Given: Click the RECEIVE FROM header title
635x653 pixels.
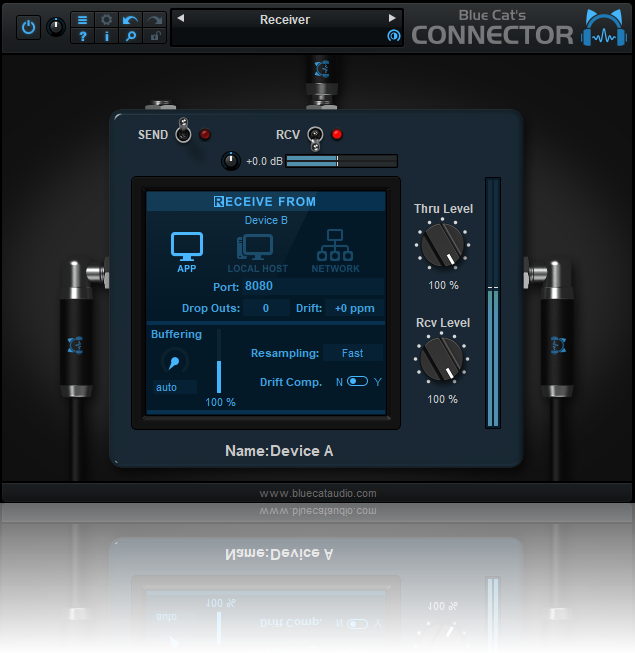Looking at the screenshot, I should click(265, 202).
